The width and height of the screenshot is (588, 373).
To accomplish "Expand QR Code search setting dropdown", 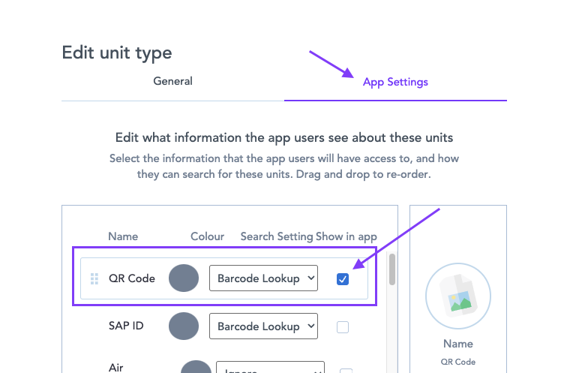I will [x=263, y=278].
